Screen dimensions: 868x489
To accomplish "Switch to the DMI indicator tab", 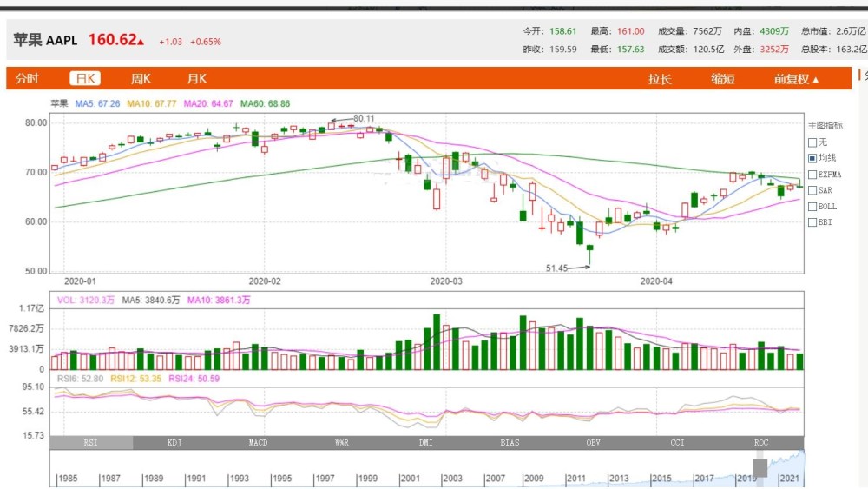I will tap(425, 442).
